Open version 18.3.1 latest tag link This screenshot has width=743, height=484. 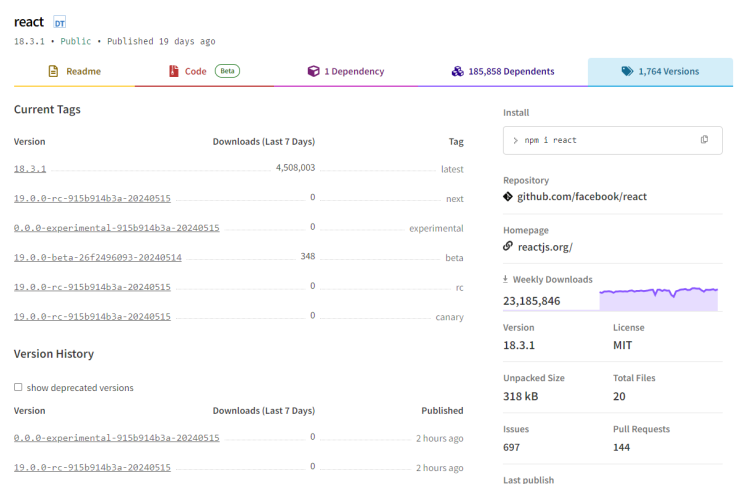pyautogui.click(x=30, y=169)
